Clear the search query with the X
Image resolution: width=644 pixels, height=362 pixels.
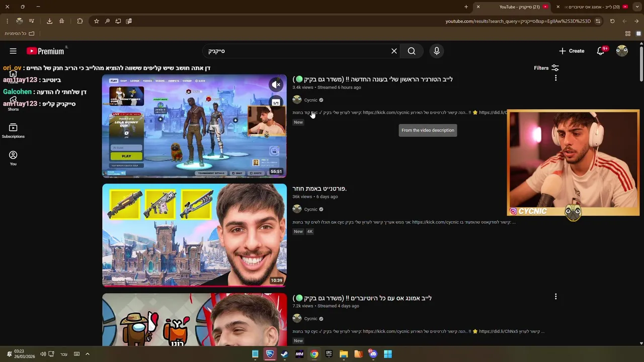(x=394, y=51)
